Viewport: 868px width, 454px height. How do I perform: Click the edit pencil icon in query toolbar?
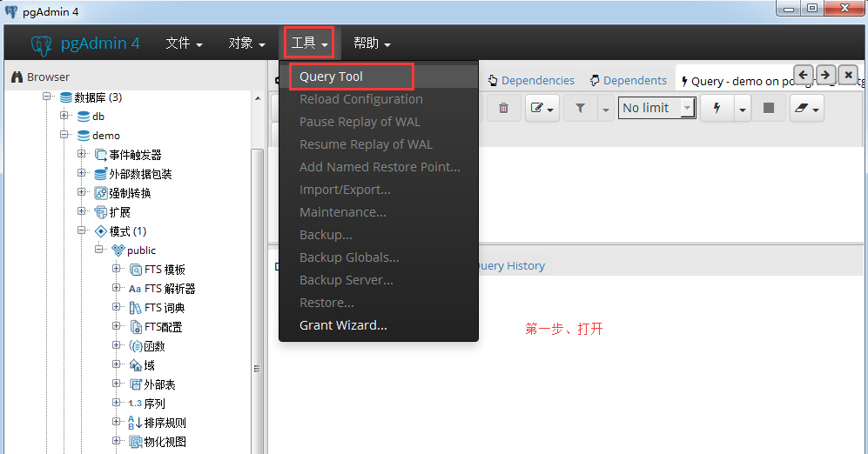536,108
